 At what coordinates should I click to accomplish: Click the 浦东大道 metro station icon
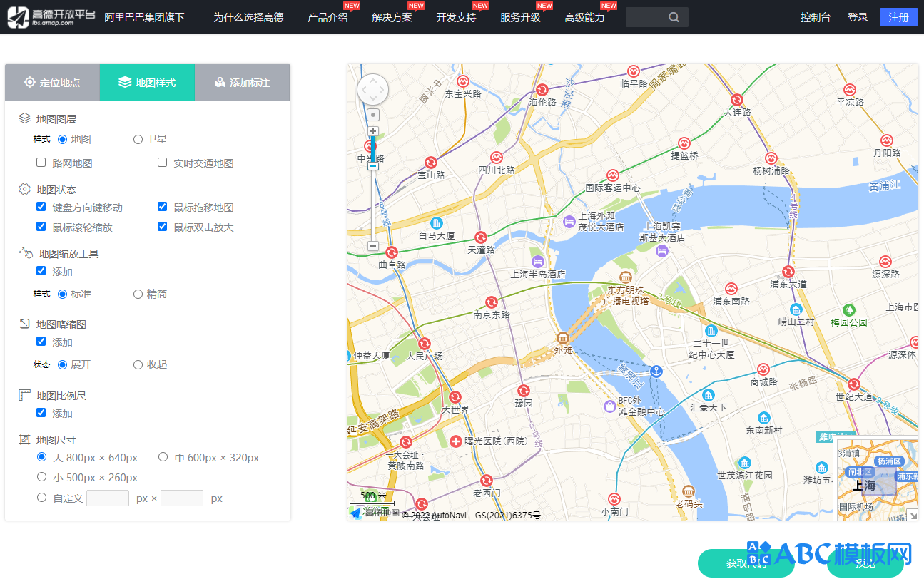788,272
